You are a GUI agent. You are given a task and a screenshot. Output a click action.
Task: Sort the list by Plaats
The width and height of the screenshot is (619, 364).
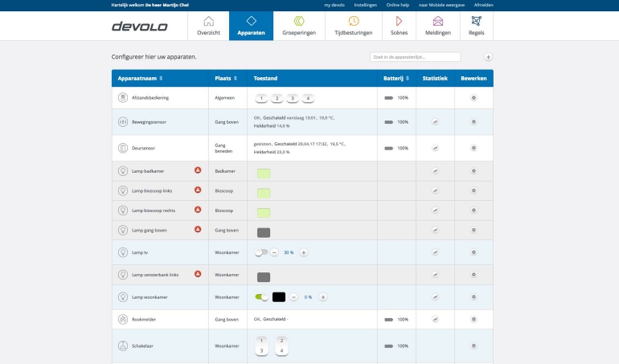pos(235,78)
